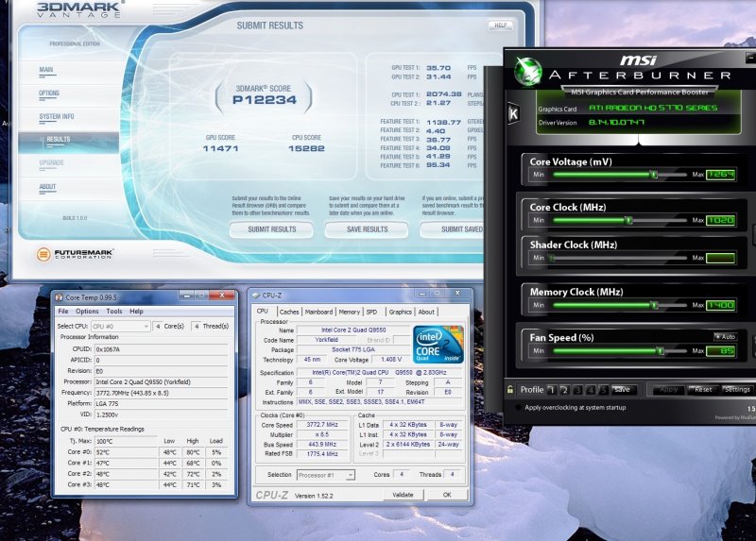Click the Futuremark orange logo icon
The width and height of the screenshot is (756, 541).
43,254
